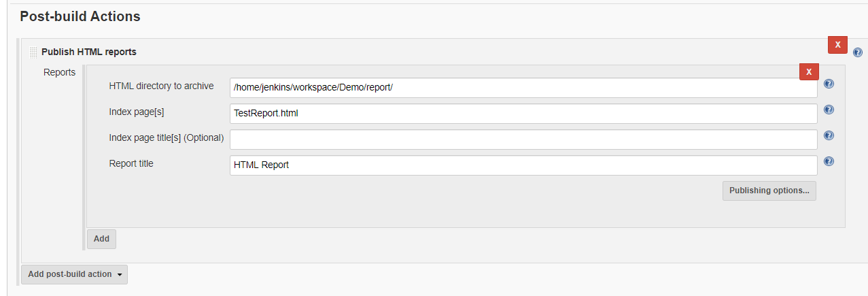The width and height of the screenshot is (868, 296).
Task: Click the Post-build Actions heading
Action: point(80,16)
